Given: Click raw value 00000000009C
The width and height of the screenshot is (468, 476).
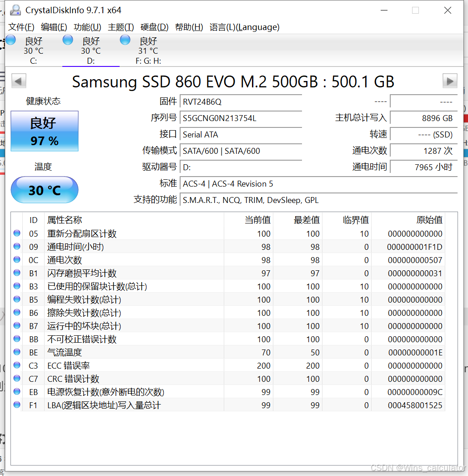Looking at the screenshot, I should point(415,392).
